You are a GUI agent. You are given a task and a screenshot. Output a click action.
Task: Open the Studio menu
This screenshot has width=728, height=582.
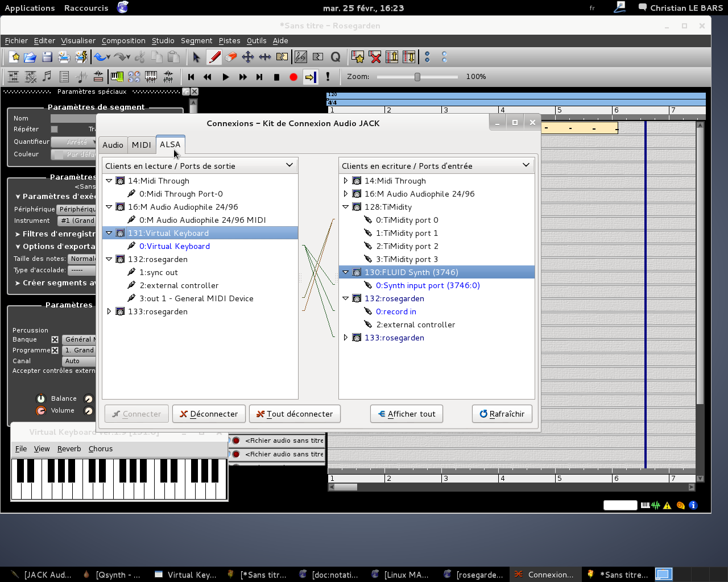point(163,41)
